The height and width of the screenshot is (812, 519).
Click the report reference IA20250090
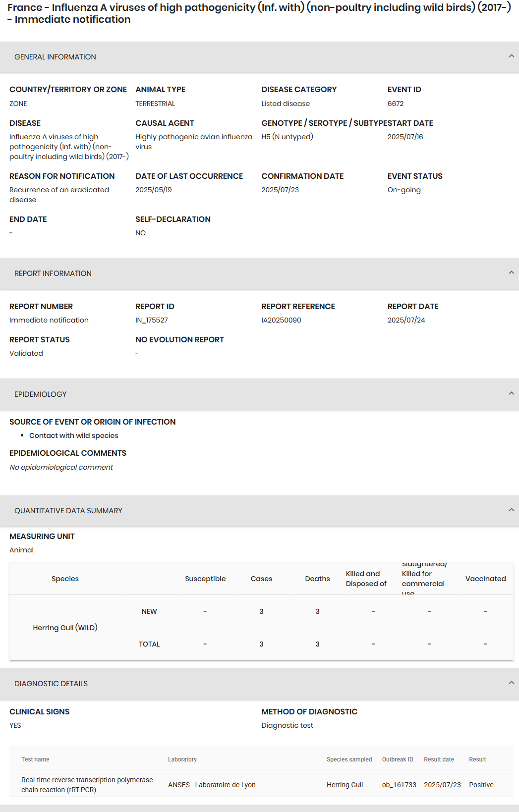[x=281, y=320]
